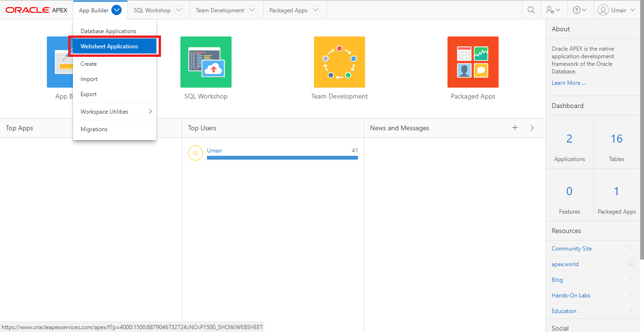This screenshot has height=332, width=644.
Task: Click the Umair activity progress bar
Action: [x=282, y=158]
